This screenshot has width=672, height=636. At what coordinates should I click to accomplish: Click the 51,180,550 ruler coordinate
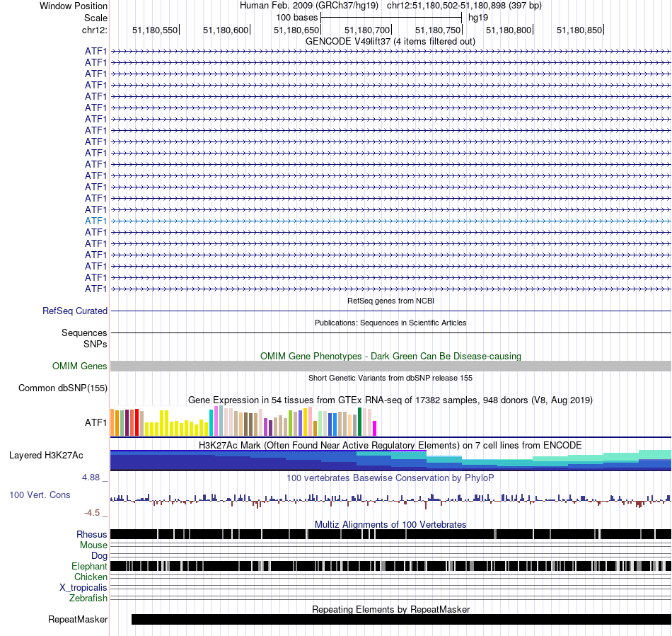(155, 30)
